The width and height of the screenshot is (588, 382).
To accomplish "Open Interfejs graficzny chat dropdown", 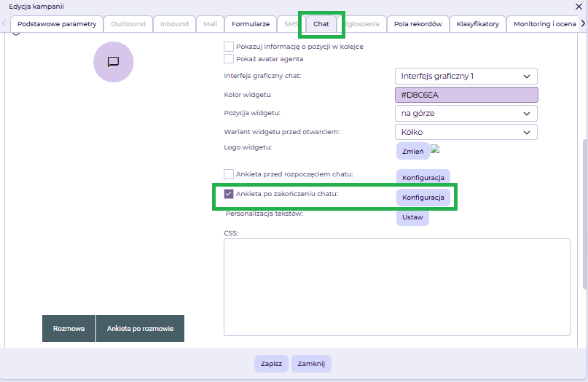I will pos(466,76).
